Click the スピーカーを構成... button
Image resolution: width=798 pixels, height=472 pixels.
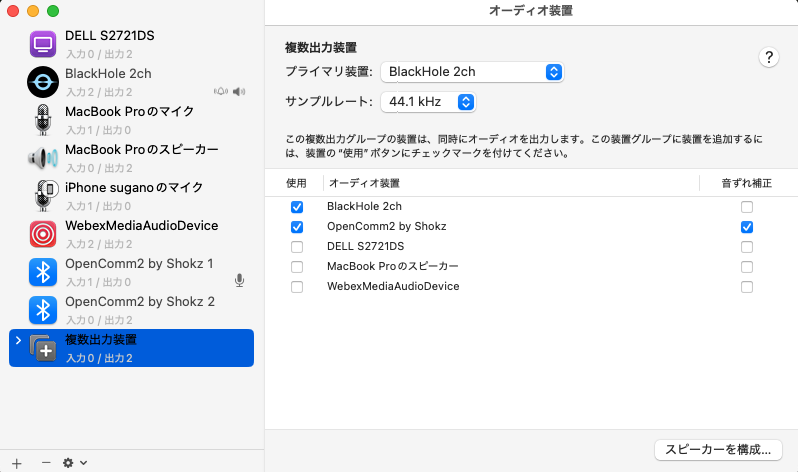718,450
